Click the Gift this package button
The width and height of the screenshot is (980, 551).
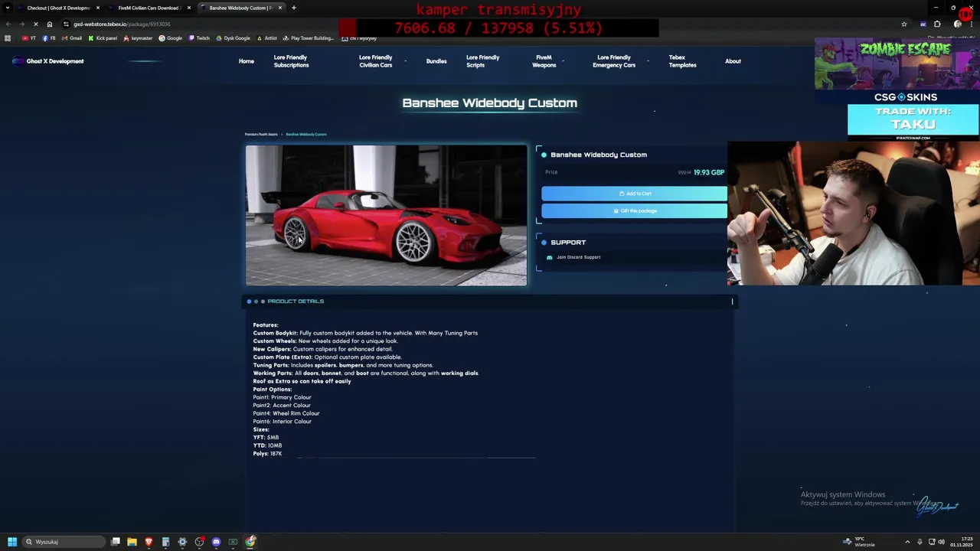tap(634, 210)
